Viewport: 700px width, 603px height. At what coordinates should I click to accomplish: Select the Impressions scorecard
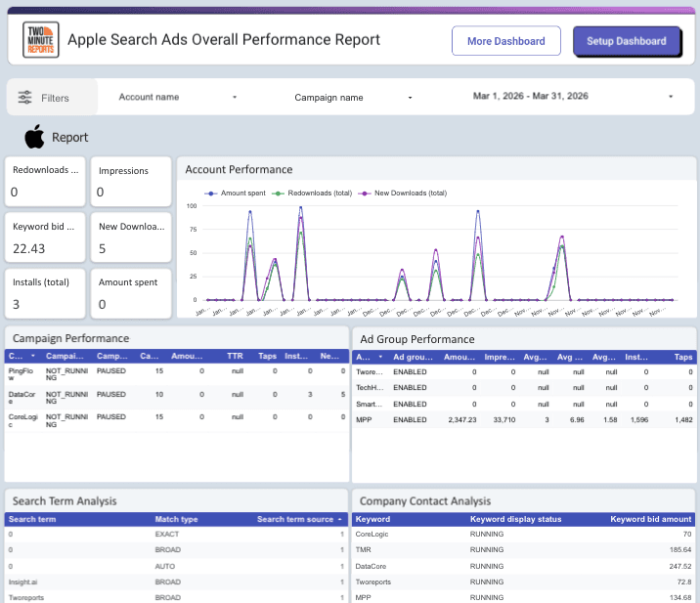pos(131,181)
